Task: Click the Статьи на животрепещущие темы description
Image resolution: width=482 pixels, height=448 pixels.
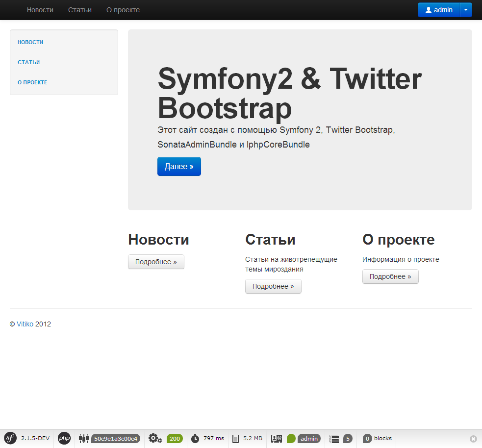Action: pyautogui.click(x=291, y=264)
